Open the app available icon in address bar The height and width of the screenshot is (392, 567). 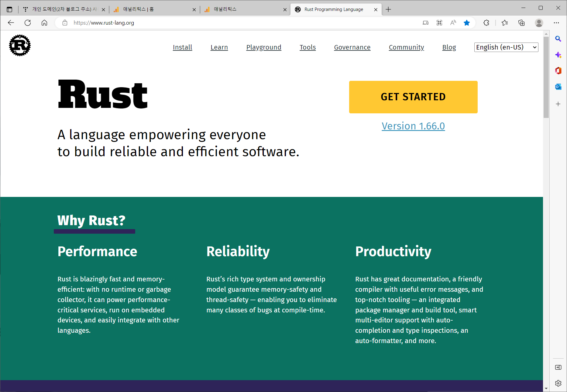point(425,23)
